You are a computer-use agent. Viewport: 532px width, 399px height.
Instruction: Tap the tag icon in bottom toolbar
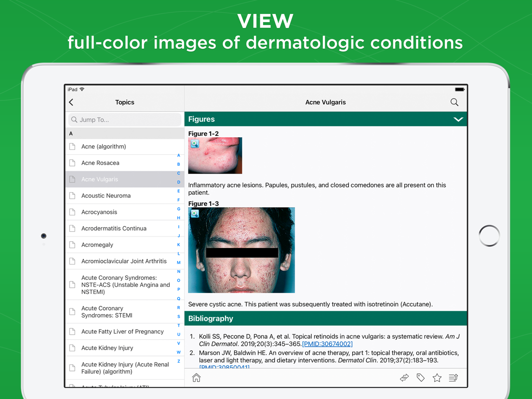pos(421,378)
